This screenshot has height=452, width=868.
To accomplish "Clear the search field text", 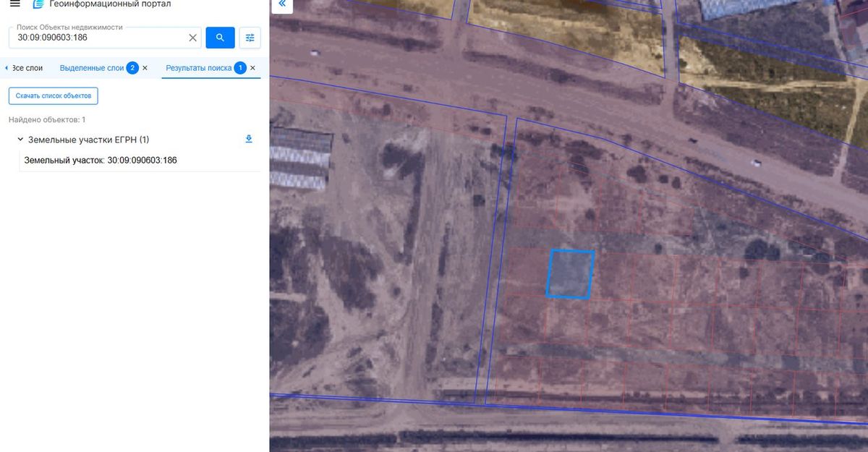I will tap(192, 38).
